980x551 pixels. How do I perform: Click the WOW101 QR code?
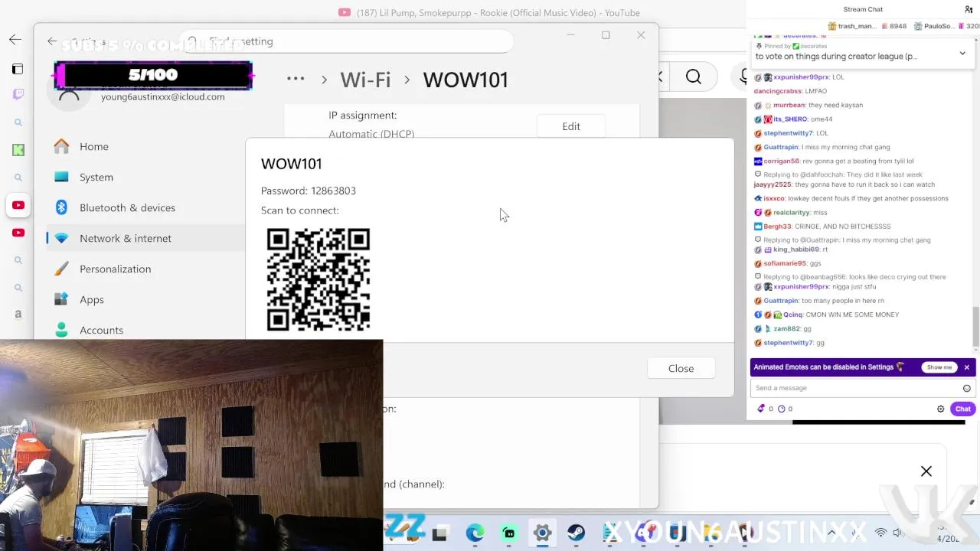[x=318, y=279]
